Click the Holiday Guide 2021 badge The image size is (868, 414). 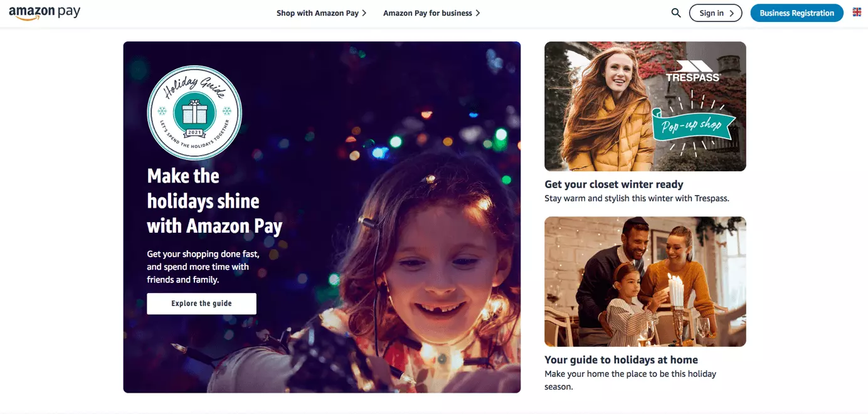[194, 113]
